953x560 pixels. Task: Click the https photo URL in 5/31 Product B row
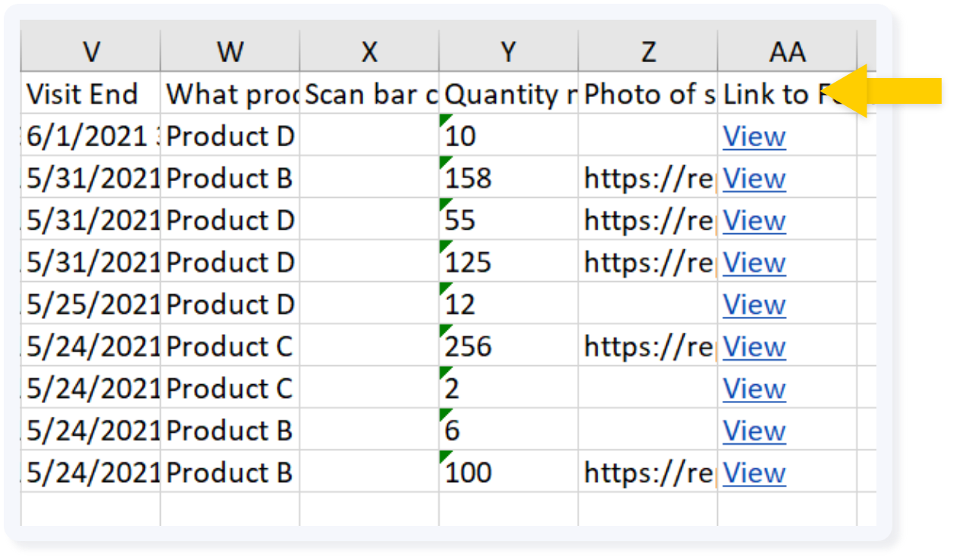coord(647,179)
